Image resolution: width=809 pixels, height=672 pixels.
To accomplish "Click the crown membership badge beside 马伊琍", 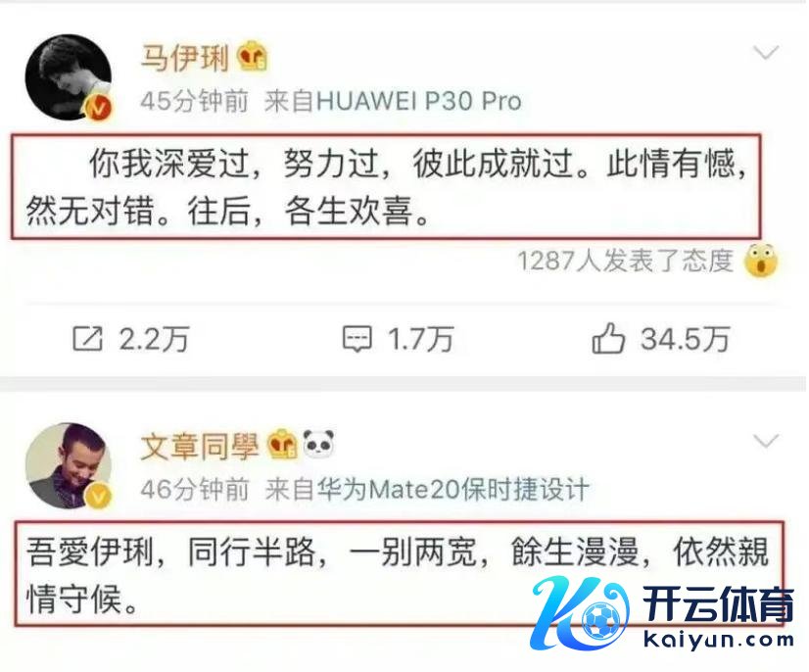I will coord(253,56).
